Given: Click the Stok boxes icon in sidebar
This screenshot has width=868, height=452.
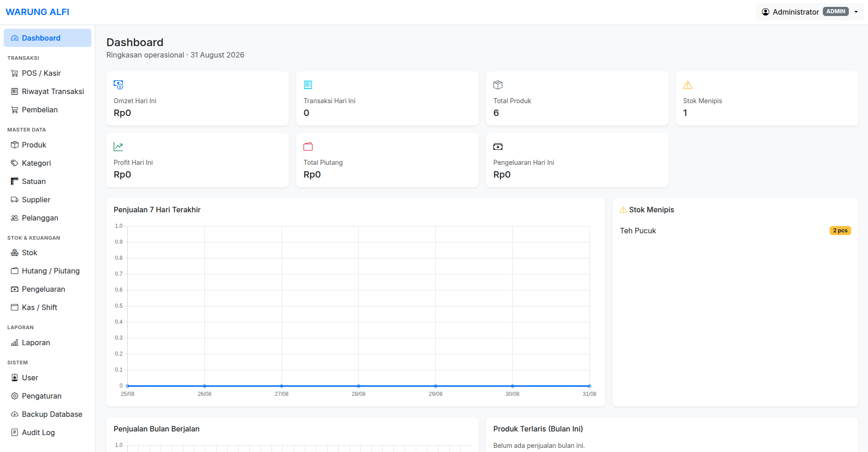Looking at the screenshot, I should click(15, 253).
